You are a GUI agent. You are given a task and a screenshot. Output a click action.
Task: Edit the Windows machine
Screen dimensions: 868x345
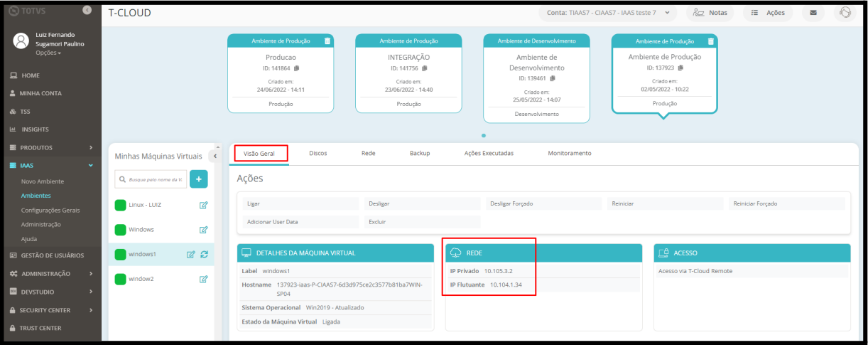203,230
